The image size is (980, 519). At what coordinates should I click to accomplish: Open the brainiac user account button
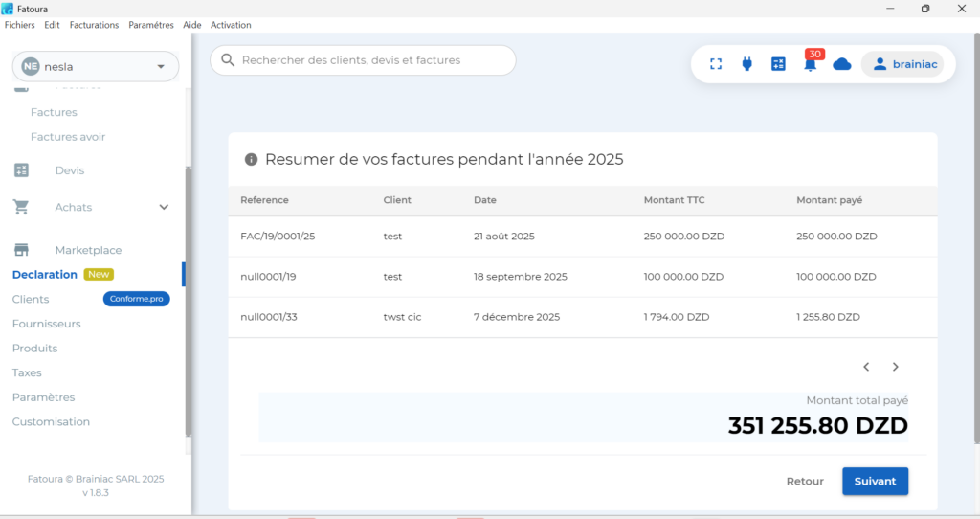[902, 64]
